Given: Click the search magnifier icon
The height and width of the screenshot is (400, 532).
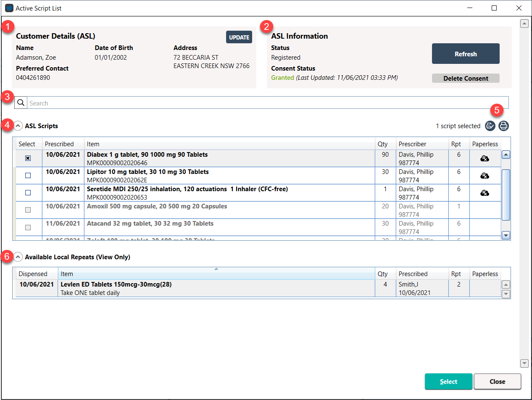Looking at the screenshot, I should click(21, 103).
